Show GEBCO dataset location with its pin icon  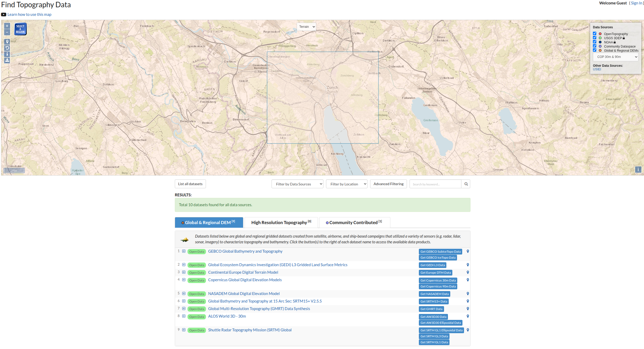pyautogui.click(x=468, y=251)
